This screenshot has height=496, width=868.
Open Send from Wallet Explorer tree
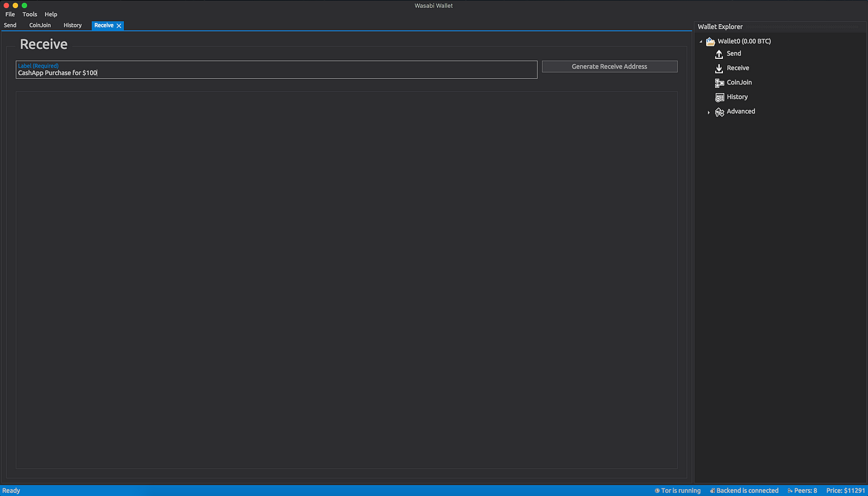(x=734, y=53)
